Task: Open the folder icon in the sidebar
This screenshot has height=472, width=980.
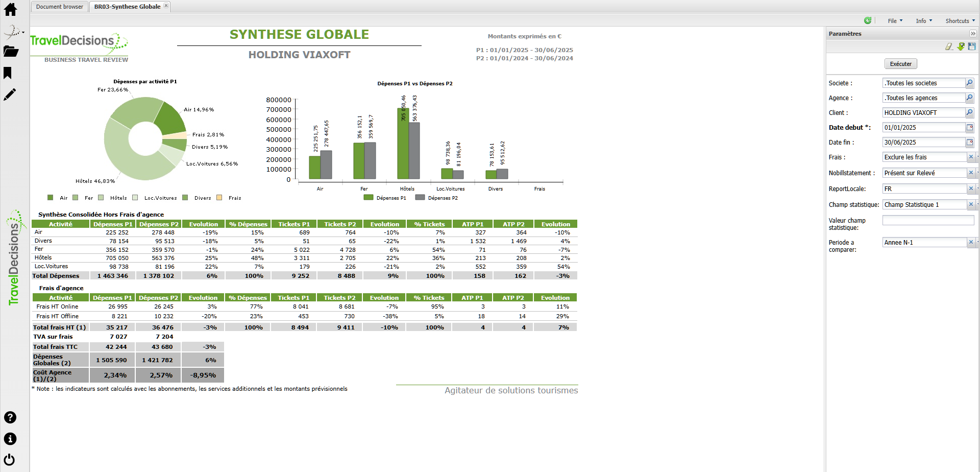Action: 11,51
